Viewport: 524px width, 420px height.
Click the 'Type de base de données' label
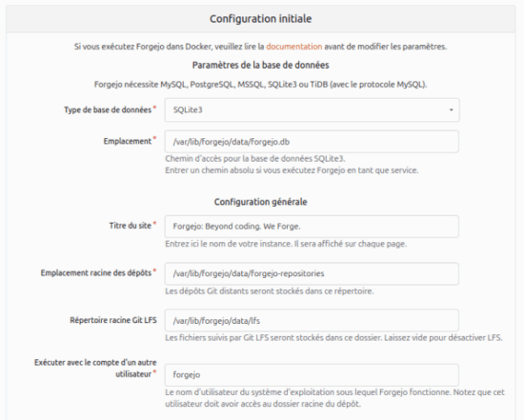pyautogui.click(x=108, y=110)
